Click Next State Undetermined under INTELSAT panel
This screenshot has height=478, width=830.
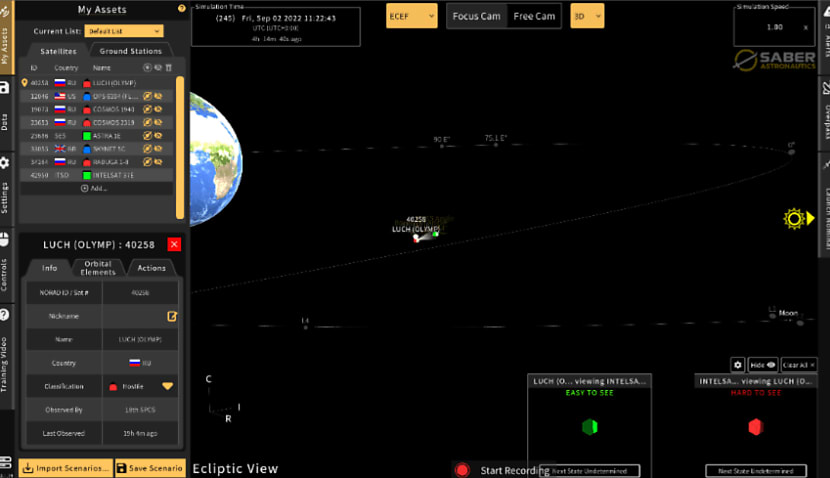(755, 471)
